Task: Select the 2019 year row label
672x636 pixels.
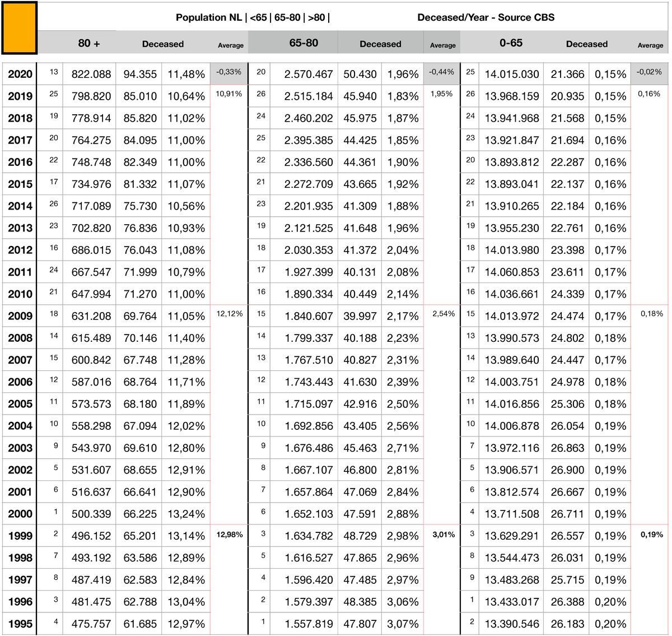Action: tap(20, 96)
